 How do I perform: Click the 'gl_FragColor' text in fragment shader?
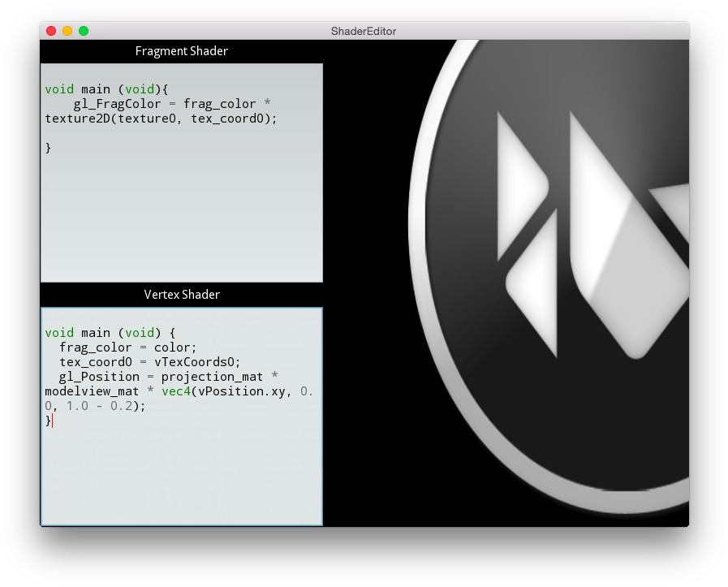[x=117, y=104]
